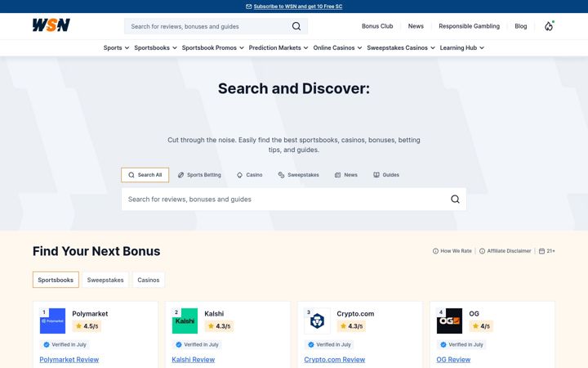Screen dimensions: 588x368
Task: Open the Responsible Gambling page
Action: coord(469,26)
